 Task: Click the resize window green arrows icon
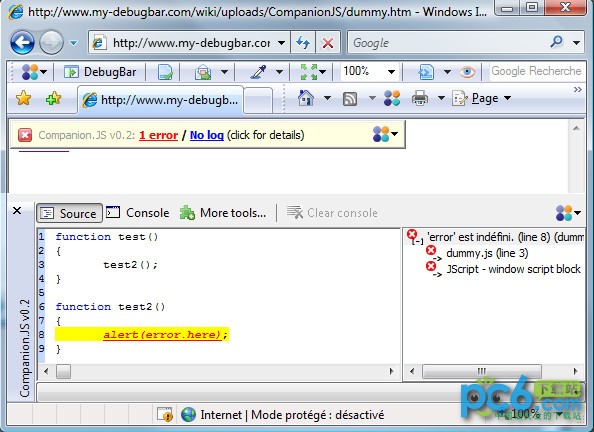(309, 72)
